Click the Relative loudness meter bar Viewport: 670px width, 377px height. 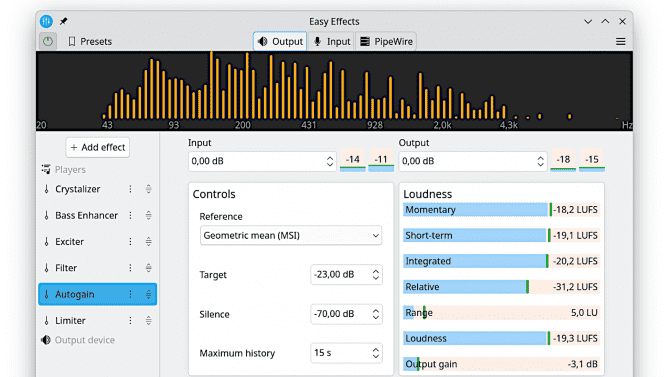(502, 287)
